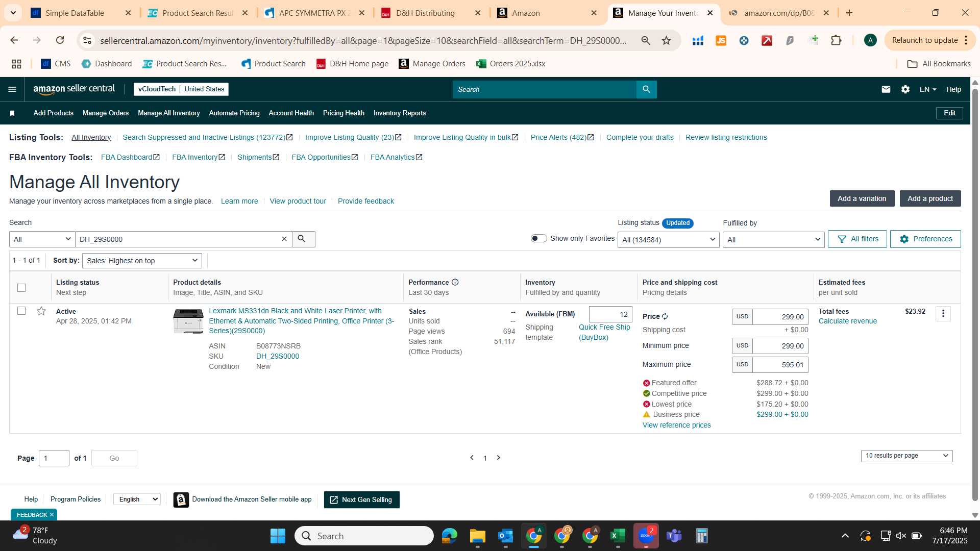The image size is (980, 551).
Task: Bookmark this page with star icon
Action: tap(666, 40)
